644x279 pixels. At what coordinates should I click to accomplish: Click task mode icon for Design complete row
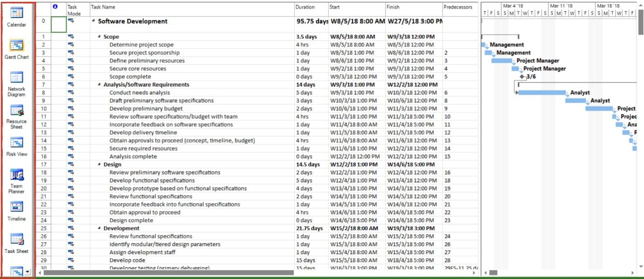[71, 220]
